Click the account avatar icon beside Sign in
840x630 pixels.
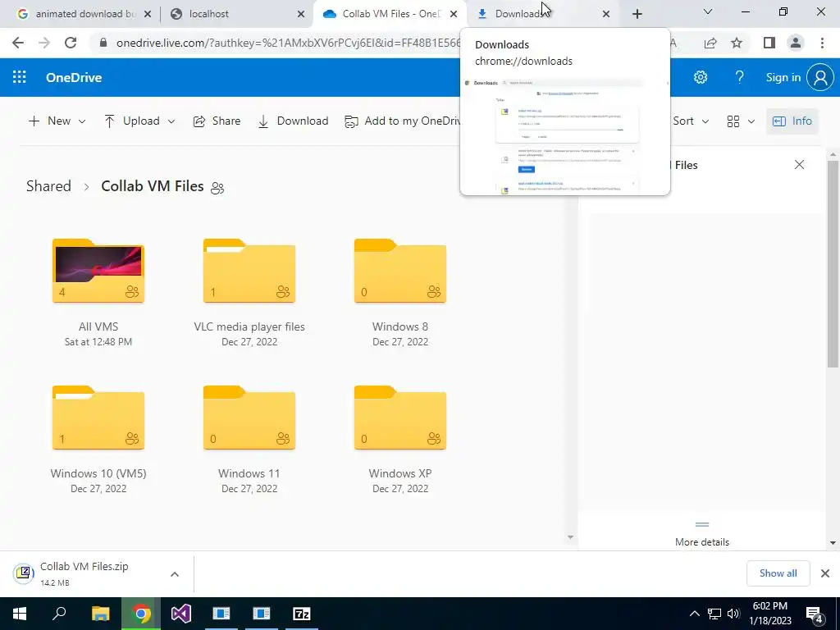[820, 77]
